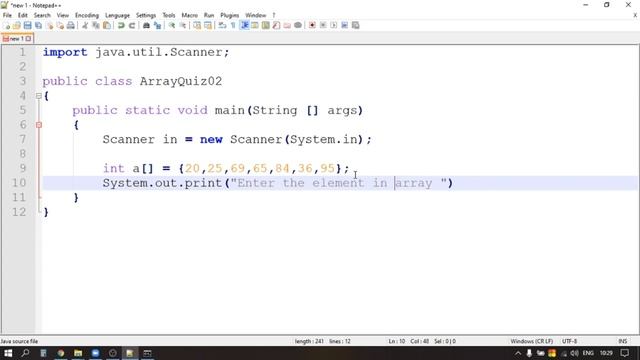Click 'length : 241' in status bar

coord(309,341)
